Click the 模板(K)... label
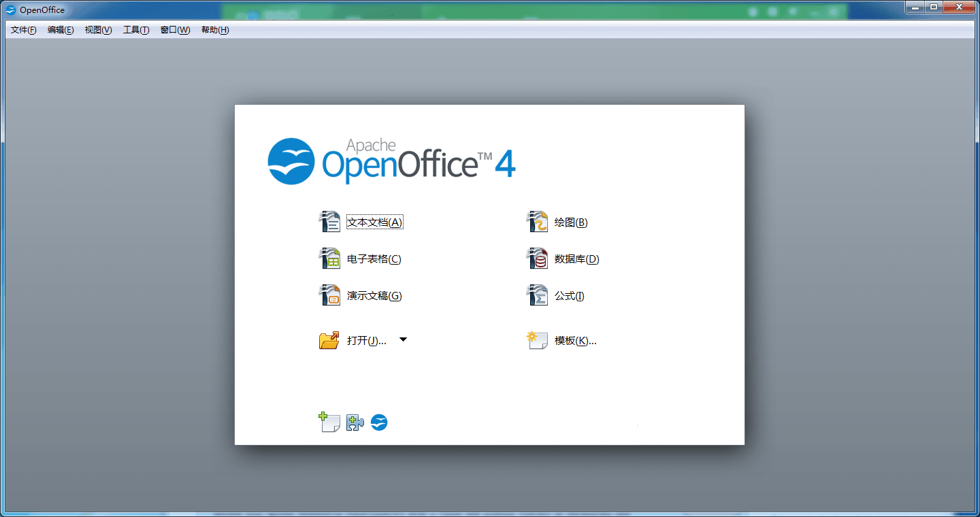Image resolution: width=980 pixels, height=517 pixels. pos(576,341)
